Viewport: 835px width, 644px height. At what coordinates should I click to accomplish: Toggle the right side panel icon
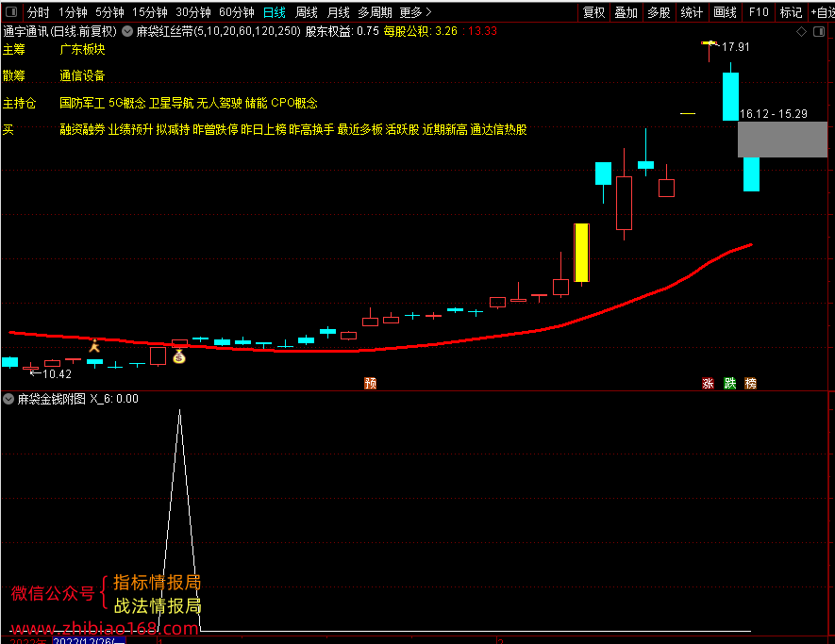(820, 32)
